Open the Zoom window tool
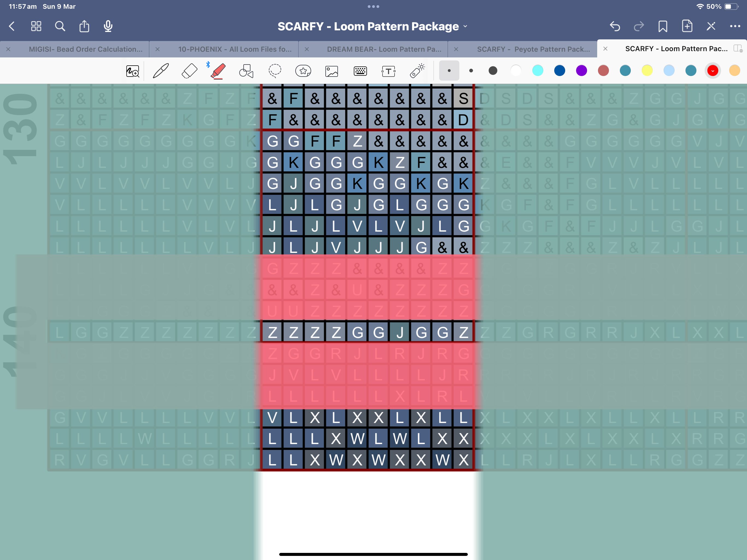This screenshot has height=560, width=747. (132, 71)
